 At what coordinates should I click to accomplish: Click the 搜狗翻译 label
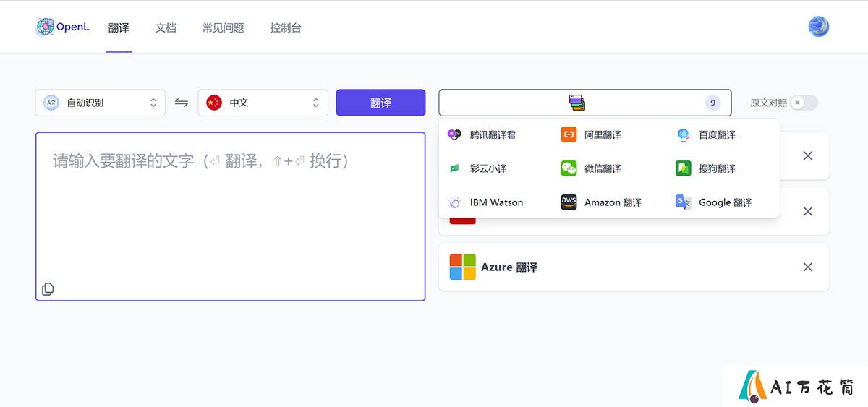(717, 168)
